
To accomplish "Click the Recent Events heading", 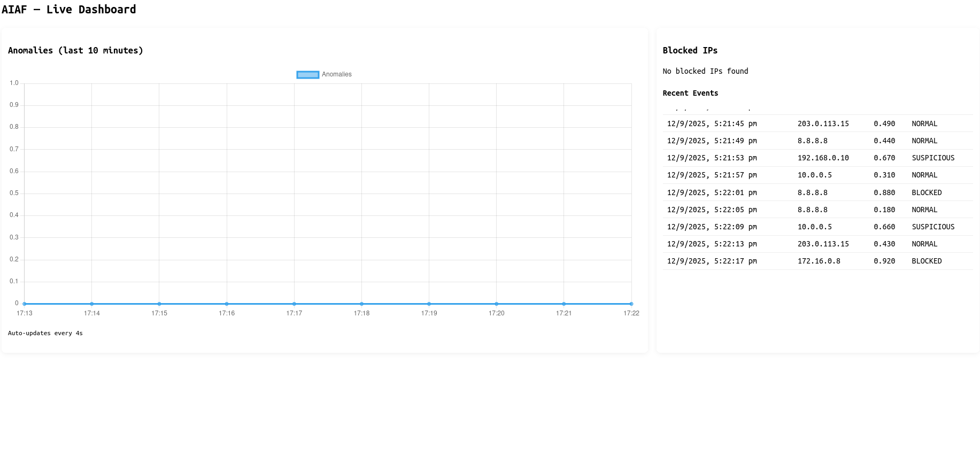I will (690, 94).
